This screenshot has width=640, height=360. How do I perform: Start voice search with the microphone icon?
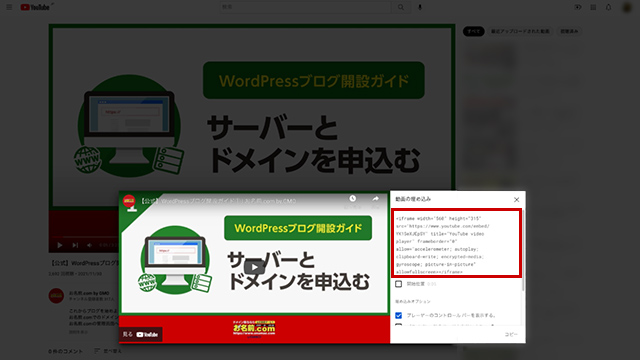[x=420, y=7]
